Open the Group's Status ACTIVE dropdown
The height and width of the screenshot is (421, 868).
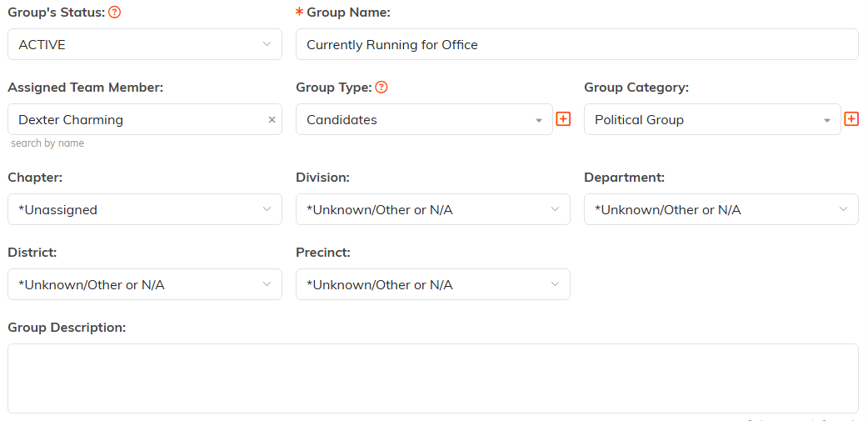coord(144,44)
